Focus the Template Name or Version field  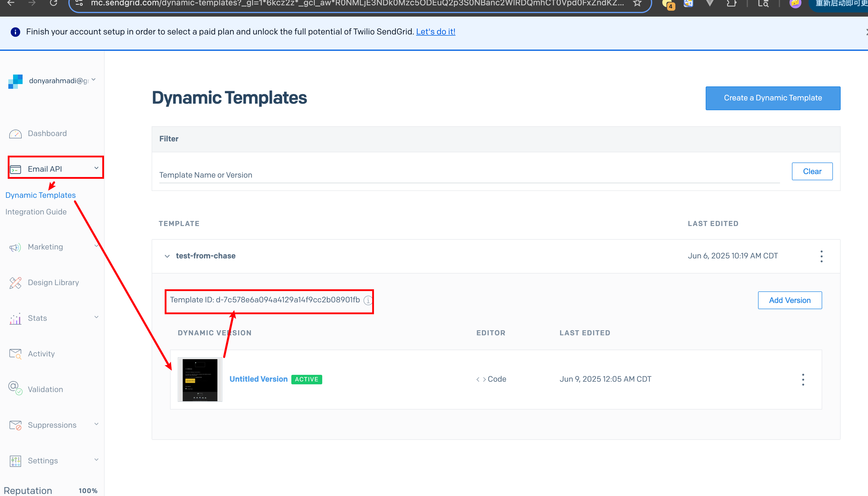click(469, 175)
